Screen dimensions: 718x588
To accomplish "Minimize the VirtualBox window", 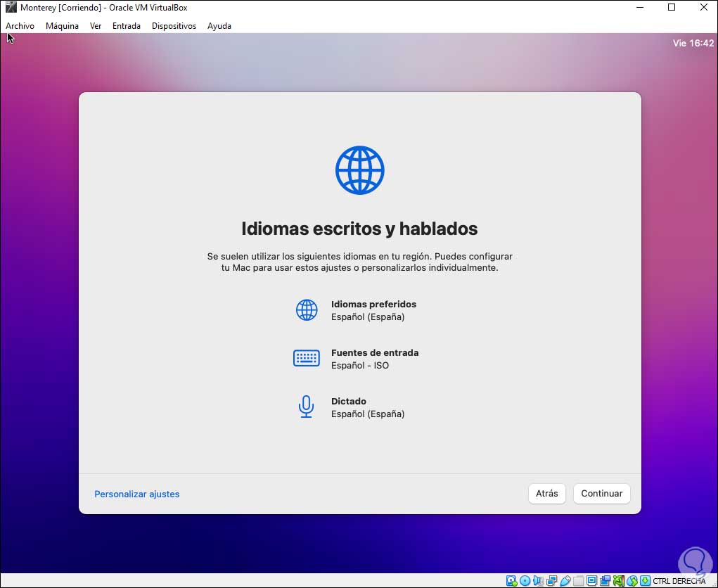I will pos(640,7).
